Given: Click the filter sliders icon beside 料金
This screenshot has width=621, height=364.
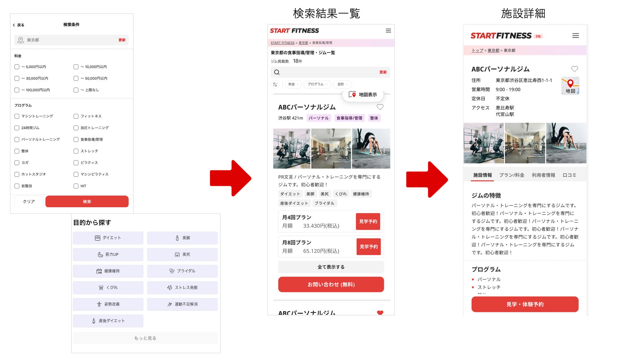Looking at the screenshot, I should pyautogui.click(x=275, y=84).
